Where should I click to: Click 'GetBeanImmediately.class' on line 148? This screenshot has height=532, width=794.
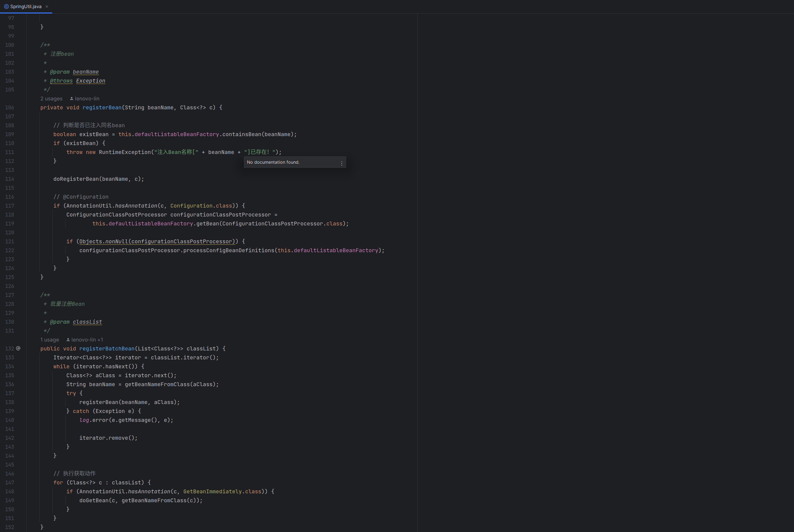222,492
